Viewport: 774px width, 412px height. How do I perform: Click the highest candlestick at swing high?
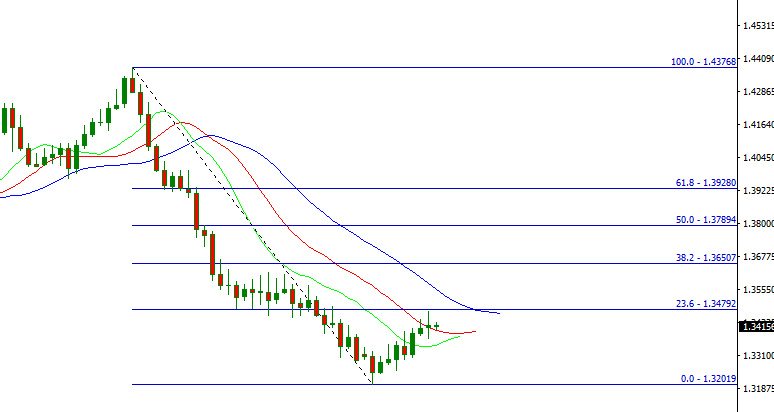pyautogui.click(x=132, y=82)
